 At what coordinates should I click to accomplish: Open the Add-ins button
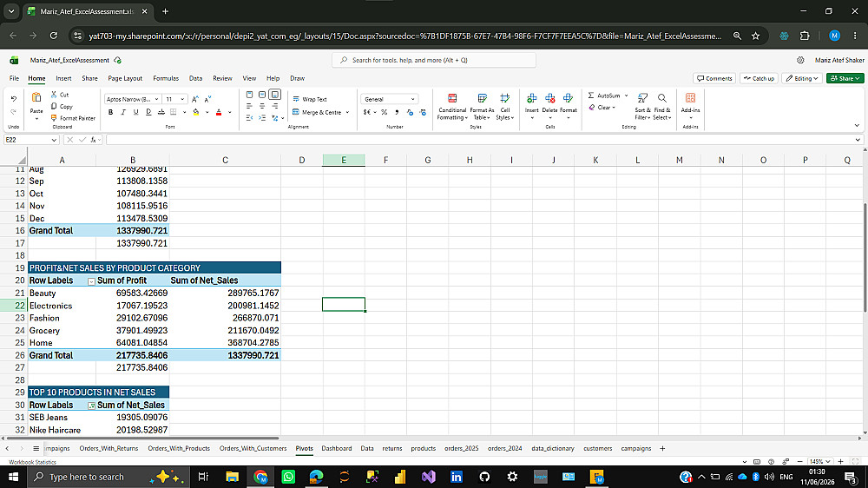(690, 106)
